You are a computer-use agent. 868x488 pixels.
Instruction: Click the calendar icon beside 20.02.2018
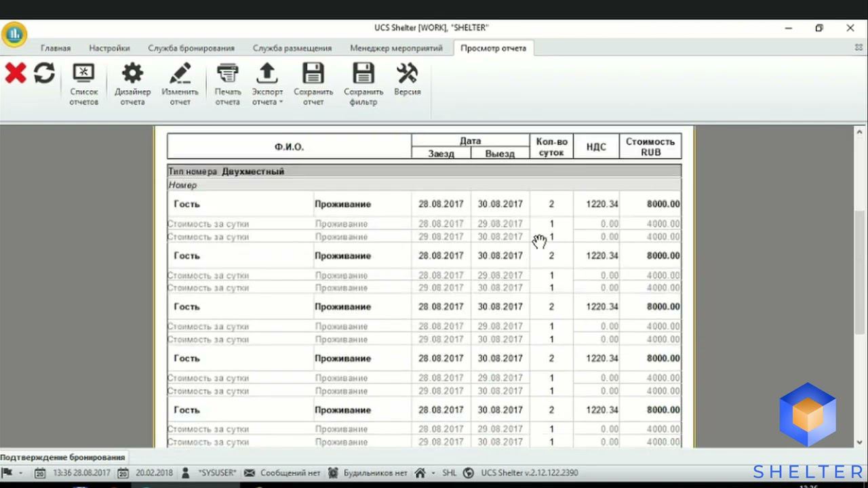coord(123,472)
